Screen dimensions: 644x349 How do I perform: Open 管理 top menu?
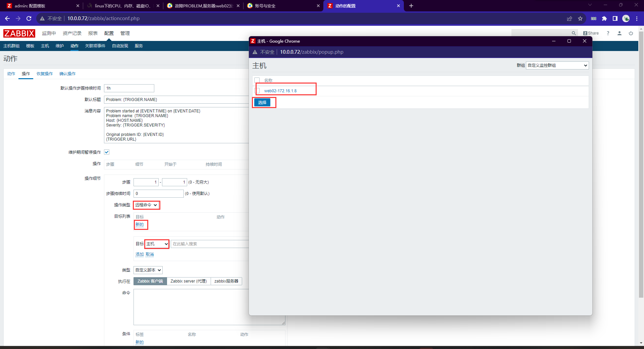pos(125,33)
